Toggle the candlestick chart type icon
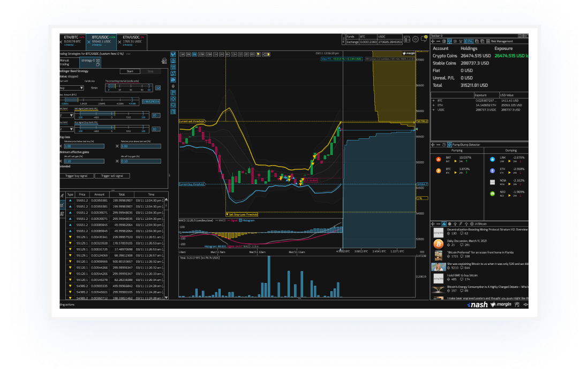The height and width of the screenshot is (378, 588). click(173, 54)
